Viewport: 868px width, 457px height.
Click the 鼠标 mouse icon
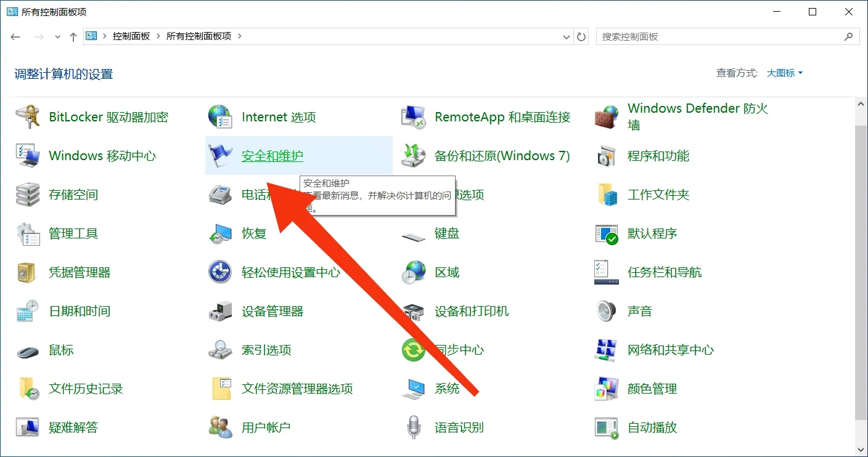click(x=28, y=351)
